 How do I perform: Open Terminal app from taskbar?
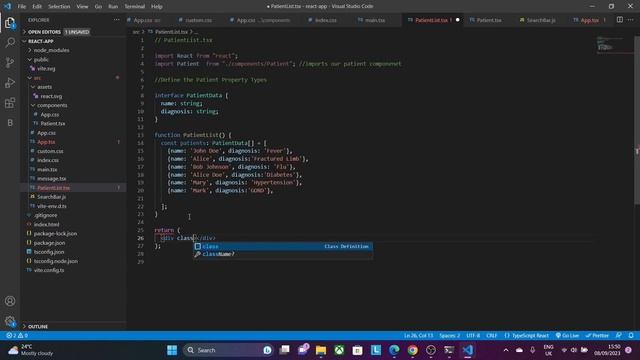point(449,350)
